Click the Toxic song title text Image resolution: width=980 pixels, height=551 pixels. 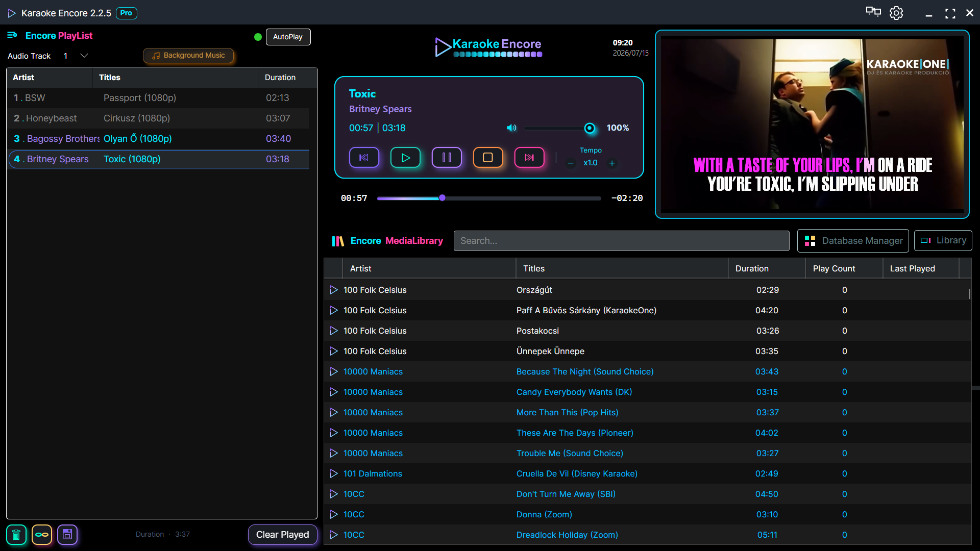click(362, 94)
